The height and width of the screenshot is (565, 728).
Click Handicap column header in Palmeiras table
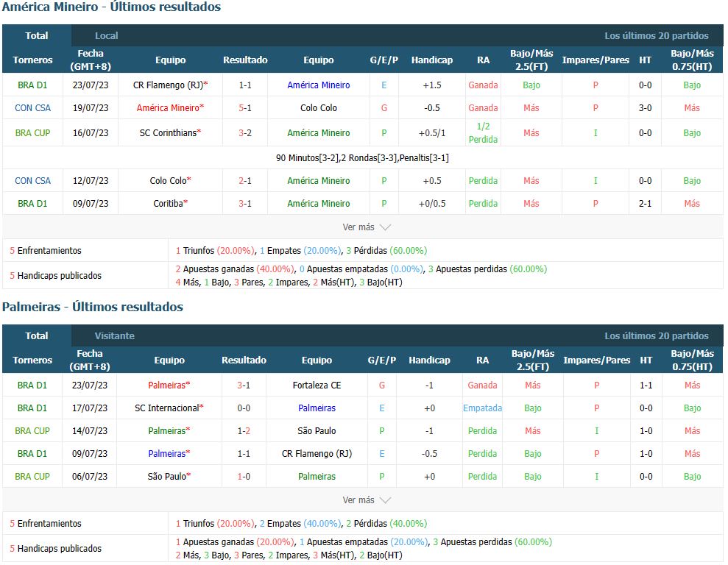(429, 360)
